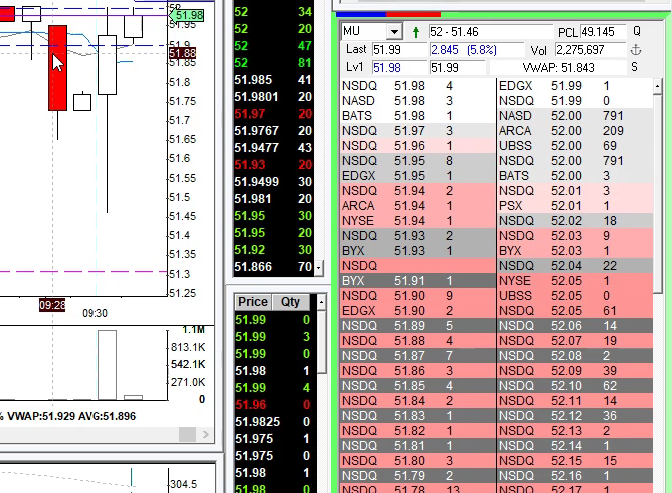The width and height of the screenshot is (672, 493).
Task: Click the 09:28 crosshair time marker
Action: pos(52,303)
